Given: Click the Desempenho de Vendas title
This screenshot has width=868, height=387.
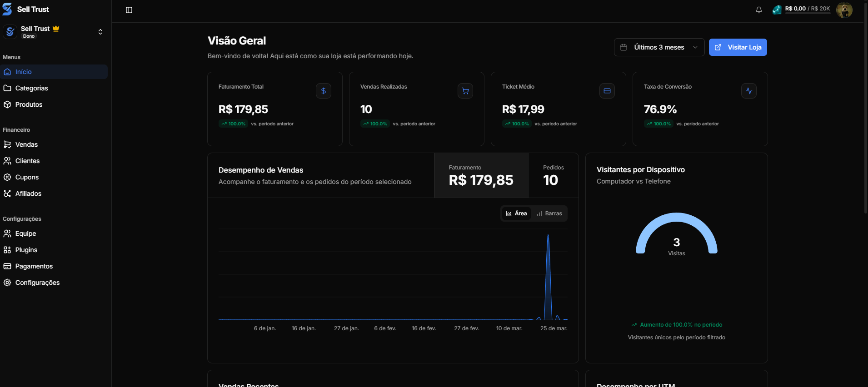Looking at the screenshot, I should 261,170.
